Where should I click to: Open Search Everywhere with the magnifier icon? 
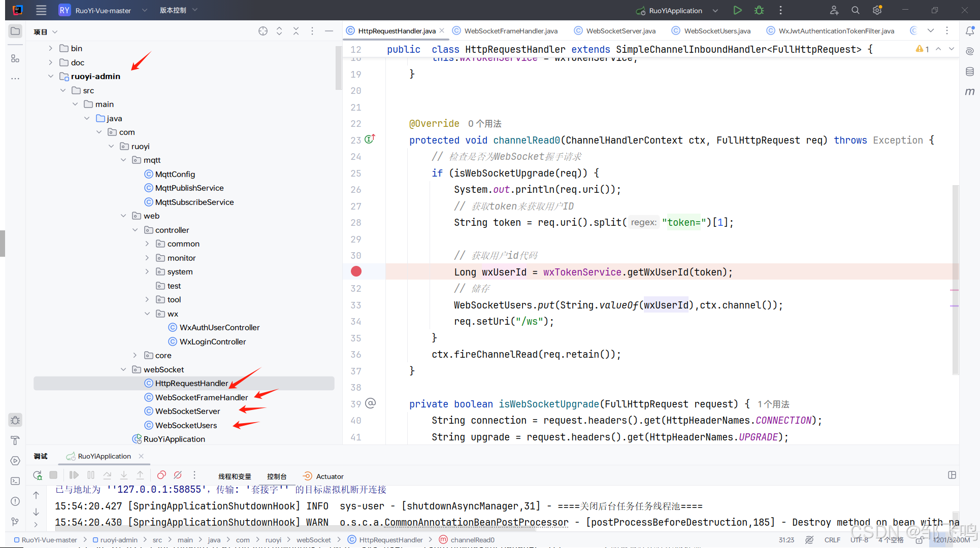coord(856,10)
